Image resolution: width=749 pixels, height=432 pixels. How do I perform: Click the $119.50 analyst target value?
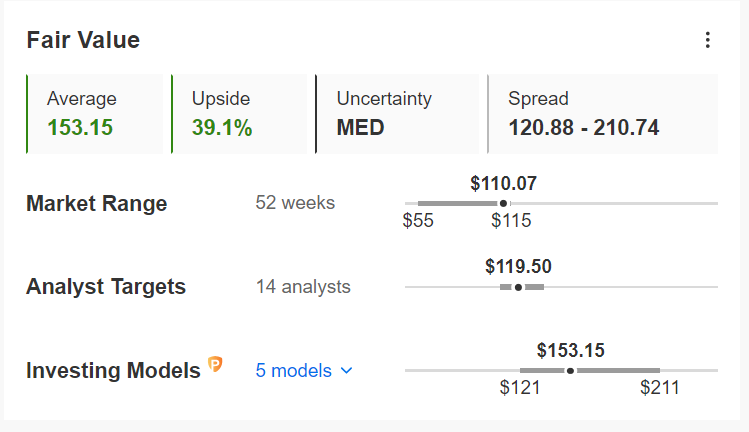coord(518,267)
